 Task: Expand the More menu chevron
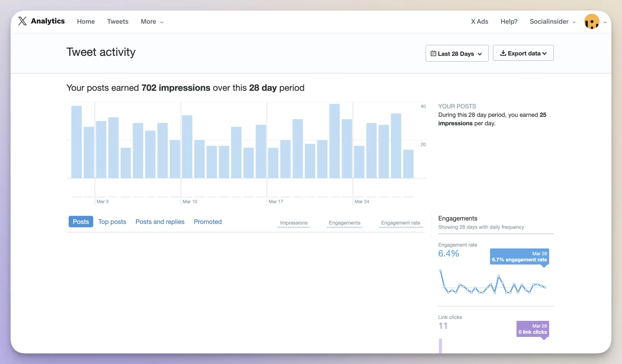click(162, 22)
